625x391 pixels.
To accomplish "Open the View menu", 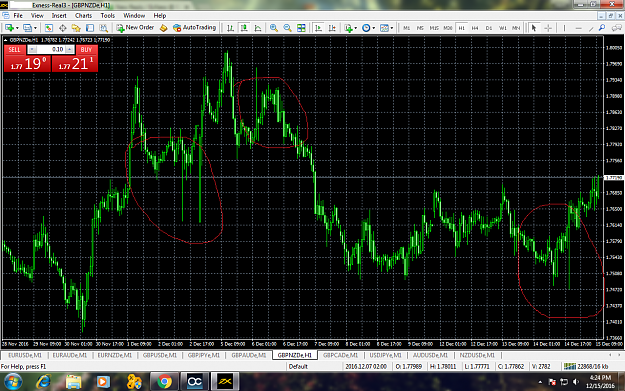I will pyautogui.click(x=37, y=16).
